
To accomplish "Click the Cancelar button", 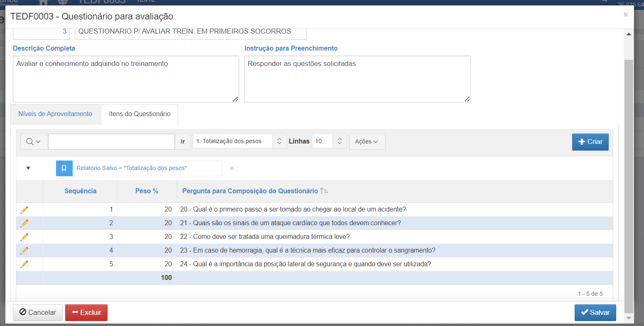I will 38,313.
